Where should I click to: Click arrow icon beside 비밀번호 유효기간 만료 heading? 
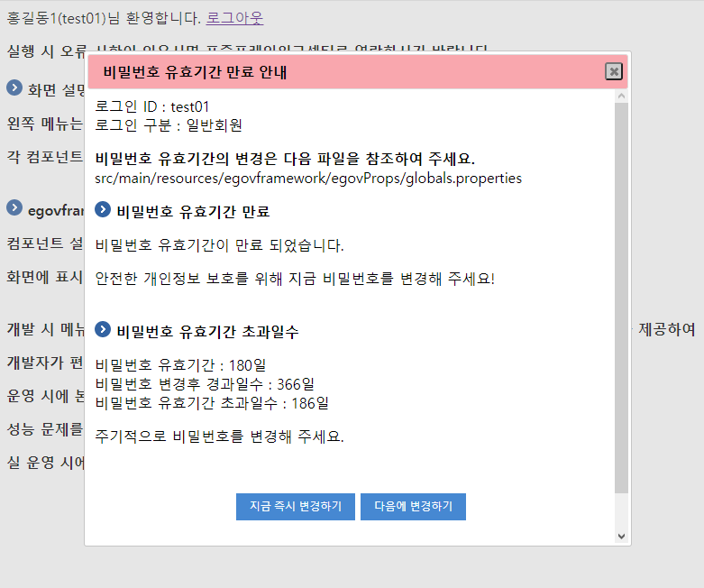click(103, 210)
